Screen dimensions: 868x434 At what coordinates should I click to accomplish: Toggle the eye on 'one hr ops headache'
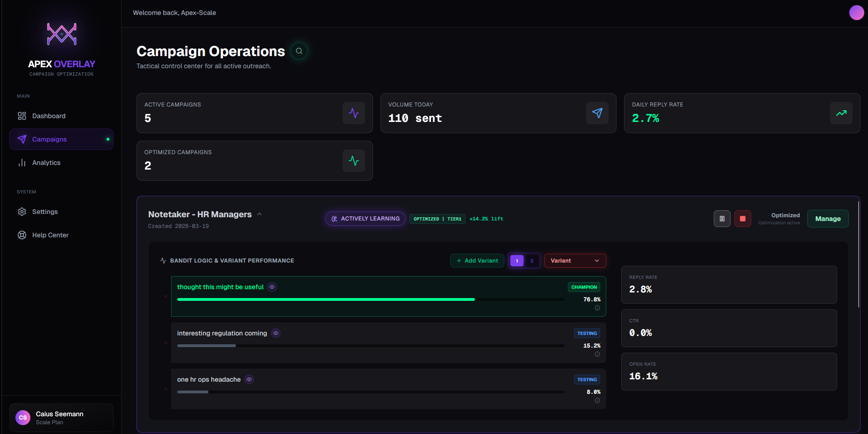249,379
